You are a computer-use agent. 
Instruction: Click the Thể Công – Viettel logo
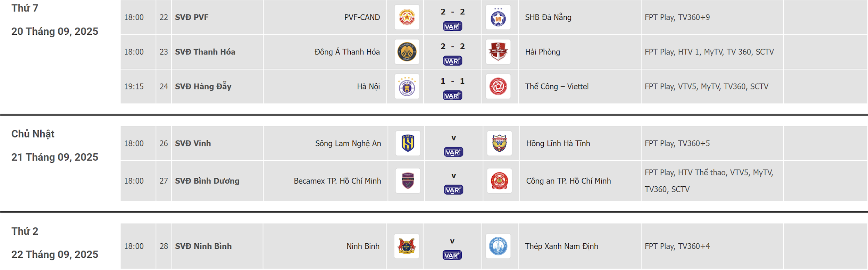(498, 86)
